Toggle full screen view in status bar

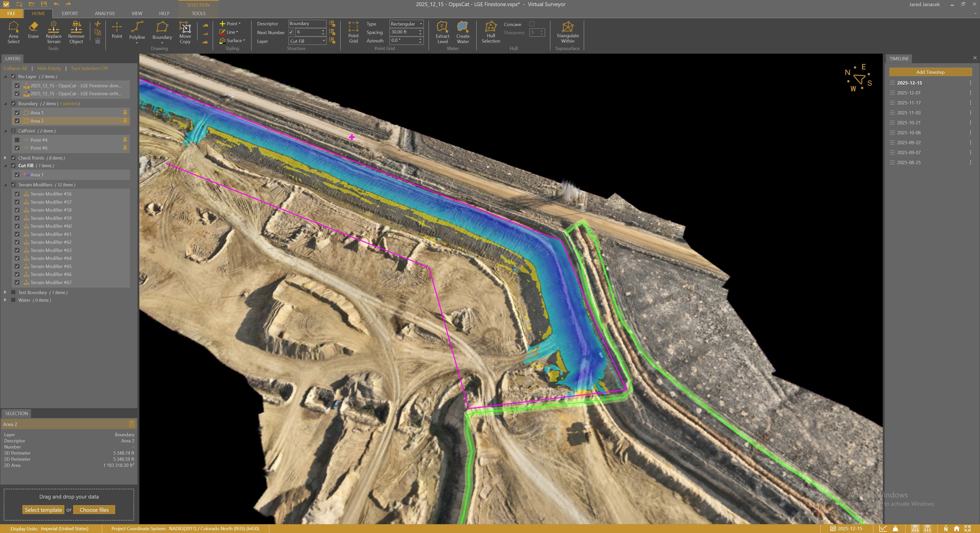tap(967, 528)
